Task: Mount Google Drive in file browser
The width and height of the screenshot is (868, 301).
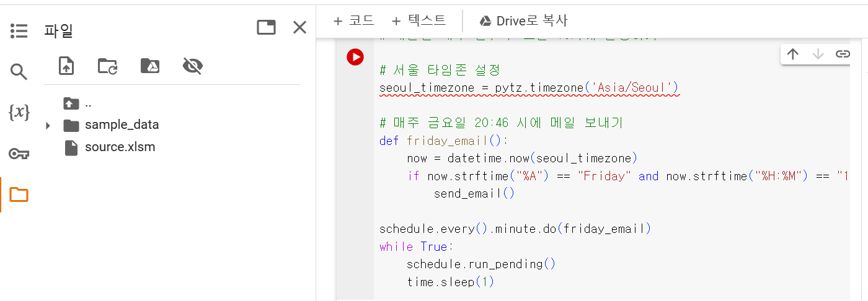Action: click(150, 66)
